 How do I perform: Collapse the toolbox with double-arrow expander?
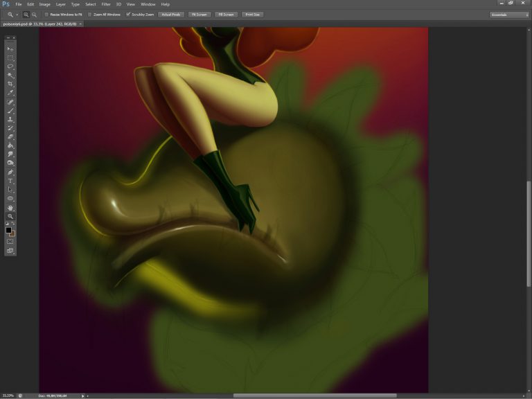pyautogui.click(x=8, y=37)
